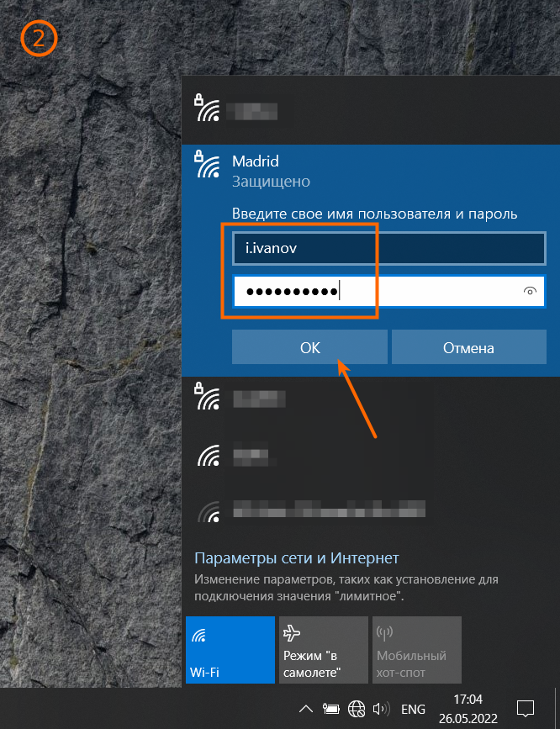This screenshot has height=729, width=560.
Task: Click the Madrid network Wi-Fi icon
Action: point(207,166)
